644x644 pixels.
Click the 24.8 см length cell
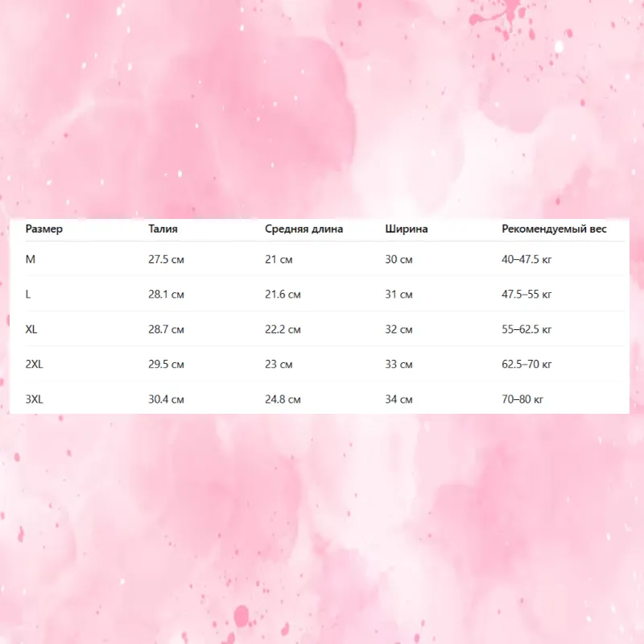coord(283,399)
